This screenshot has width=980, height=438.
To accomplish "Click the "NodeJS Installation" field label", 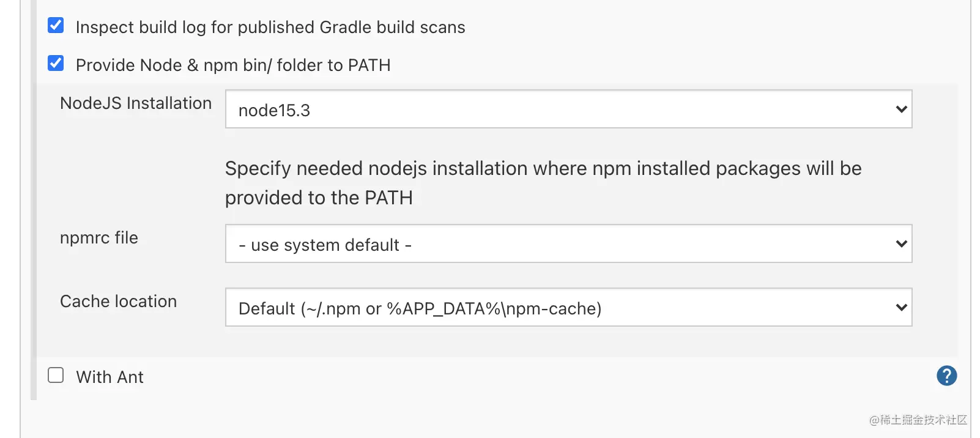I will point(136,103).
